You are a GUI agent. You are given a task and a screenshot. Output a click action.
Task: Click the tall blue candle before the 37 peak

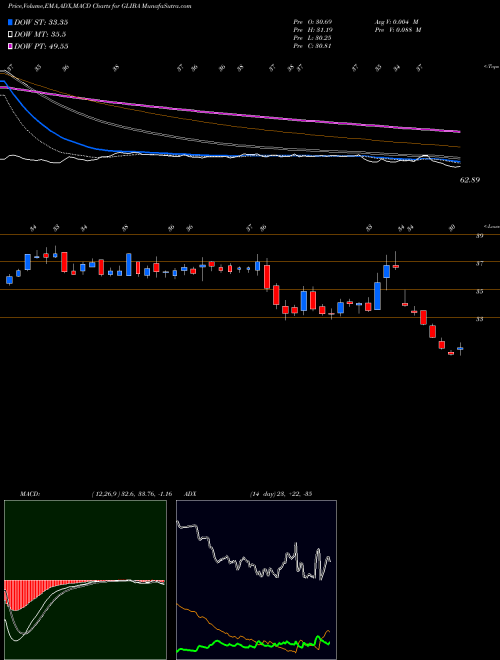coord(378,296)
